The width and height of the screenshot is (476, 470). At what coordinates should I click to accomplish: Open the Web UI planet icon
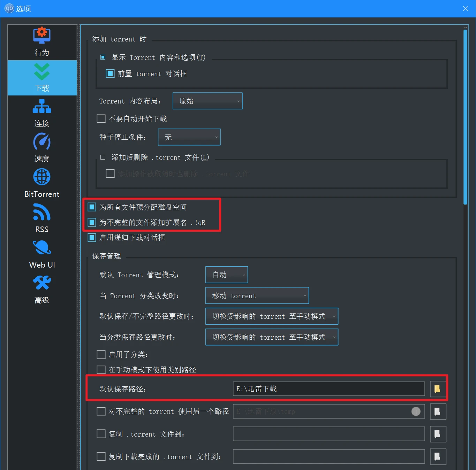pos(42,248)
